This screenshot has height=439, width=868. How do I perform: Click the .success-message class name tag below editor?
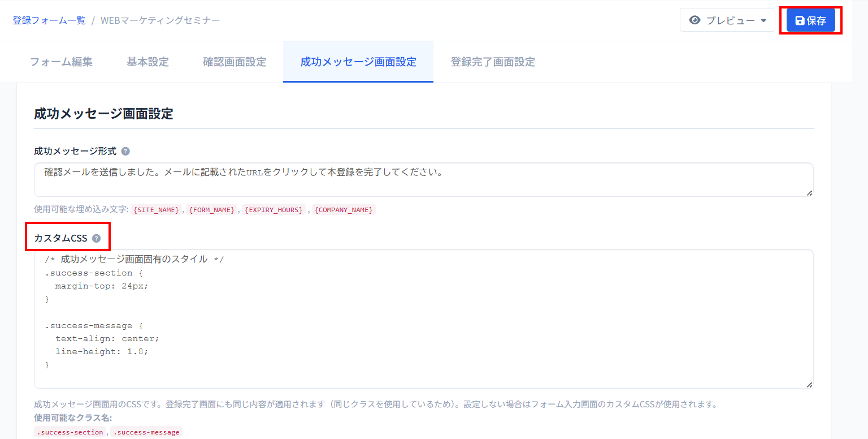point(146,432)
